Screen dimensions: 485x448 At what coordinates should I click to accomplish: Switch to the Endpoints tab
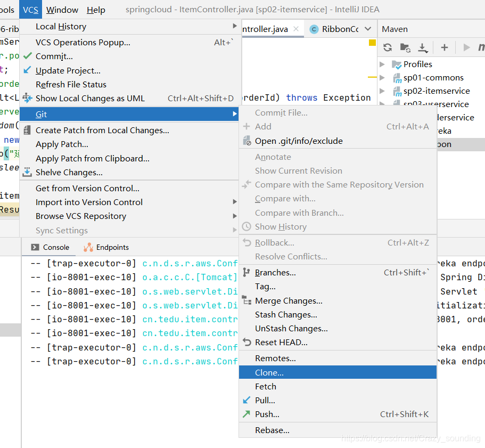point(106,247)
